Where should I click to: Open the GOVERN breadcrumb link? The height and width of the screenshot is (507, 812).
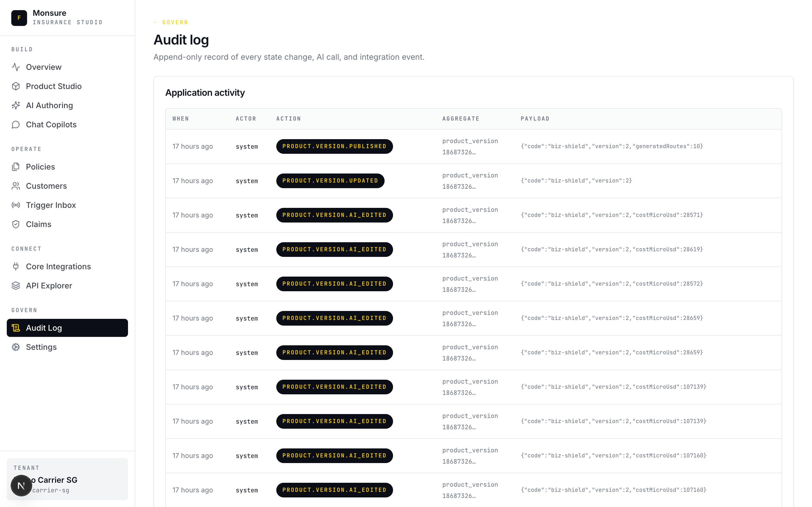[175, 22]
